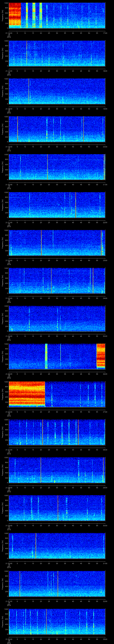Click the 21:31:00 time label
This screenshot has height=644, width=114.
(x=9, y=601)
